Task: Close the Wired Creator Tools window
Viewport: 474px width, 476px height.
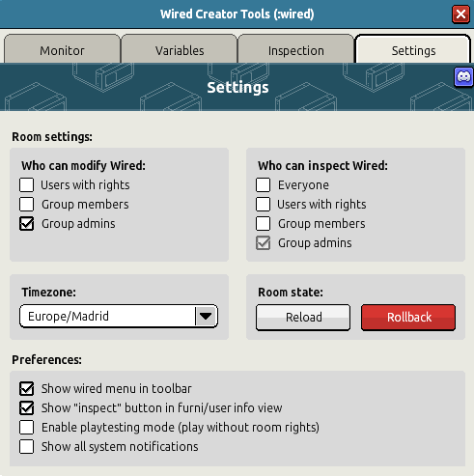Action: [460, 14]
